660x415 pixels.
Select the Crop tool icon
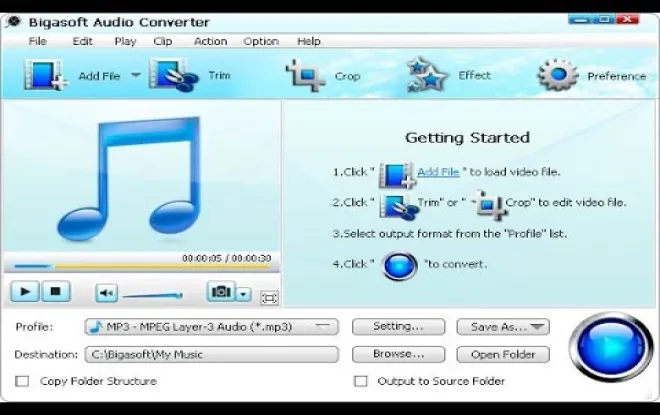306,75
